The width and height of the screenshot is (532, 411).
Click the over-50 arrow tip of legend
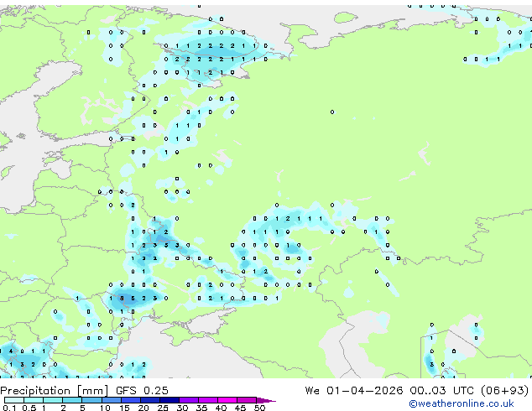coord(266,400)
